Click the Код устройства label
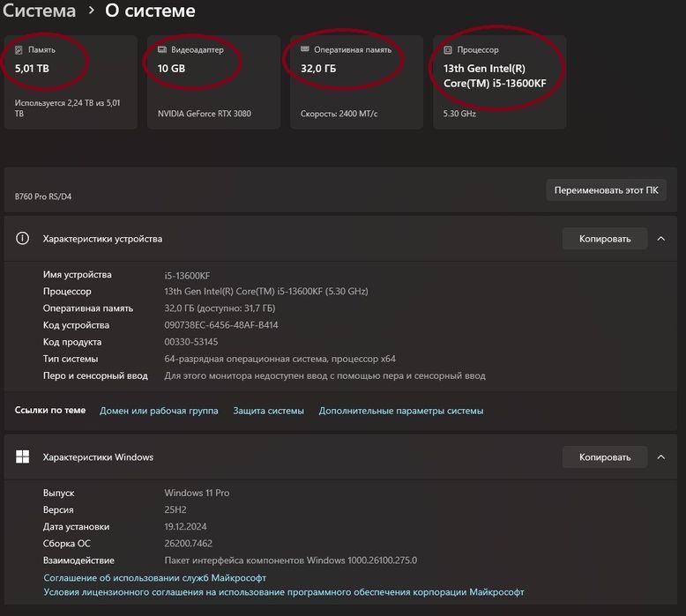The image size is (686, 616). 76,325
